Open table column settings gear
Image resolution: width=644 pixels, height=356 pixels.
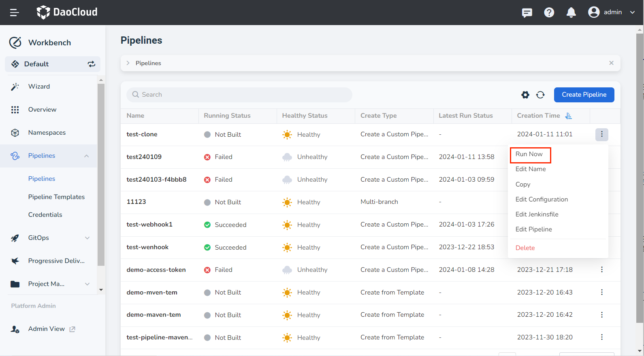pos(525,95)
